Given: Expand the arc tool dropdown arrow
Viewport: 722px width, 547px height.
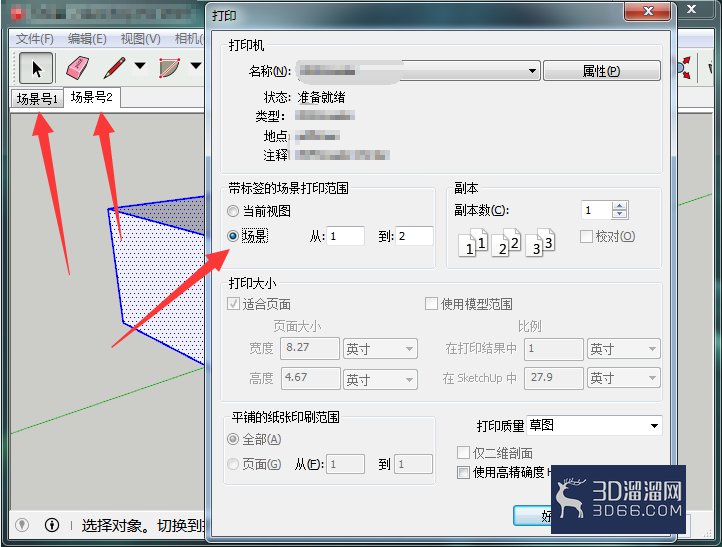Looking at the screenshot, I should (x=196, y=66).
